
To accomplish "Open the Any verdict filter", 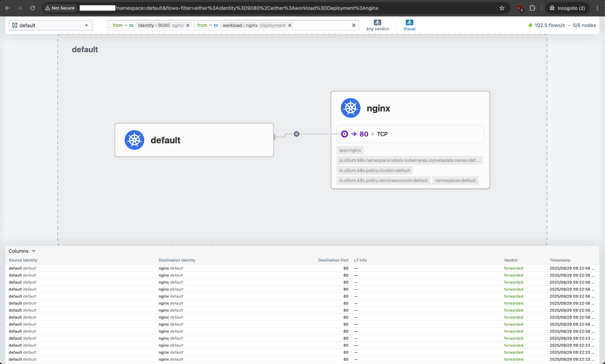I will [377, 25].
